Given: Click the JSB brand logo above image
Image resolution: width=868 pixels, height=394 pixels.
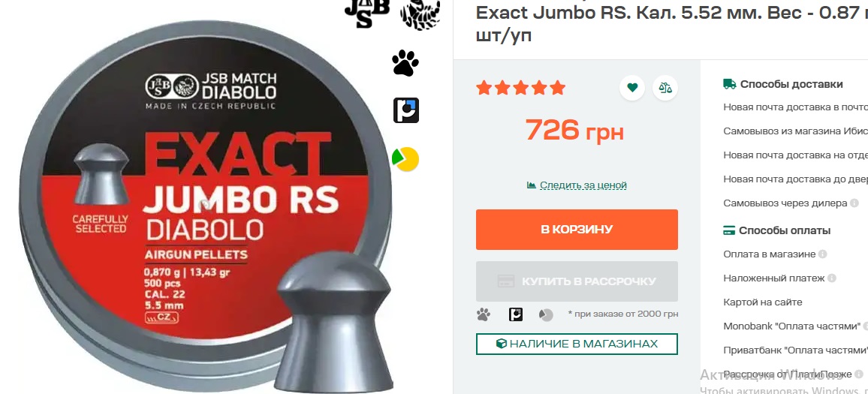Looking at the screenshot, I should 367,14.
